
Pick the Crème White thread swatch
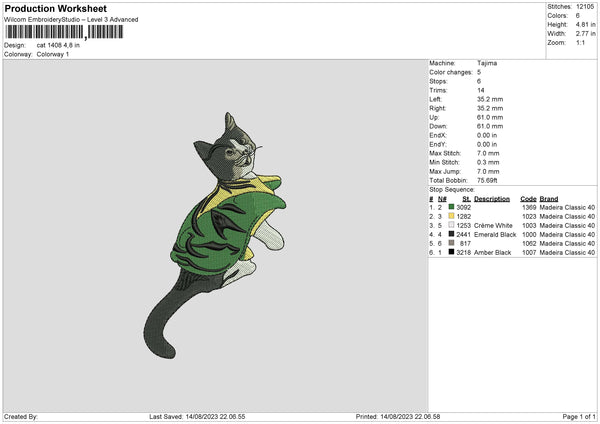pyautogui.click(x=453, y=225)
